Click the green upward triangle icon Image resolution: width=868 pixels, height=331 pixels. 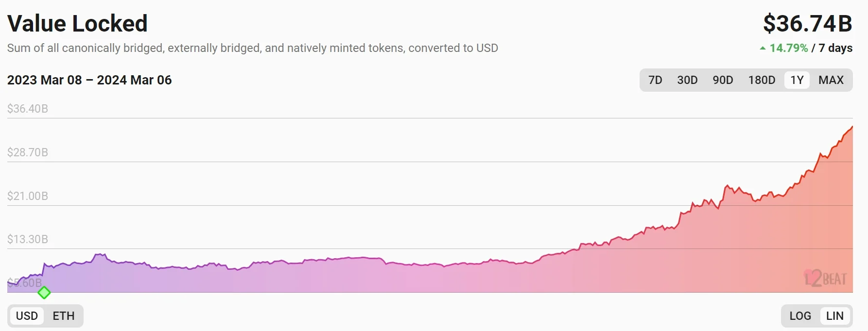click(x=763, y=48)
